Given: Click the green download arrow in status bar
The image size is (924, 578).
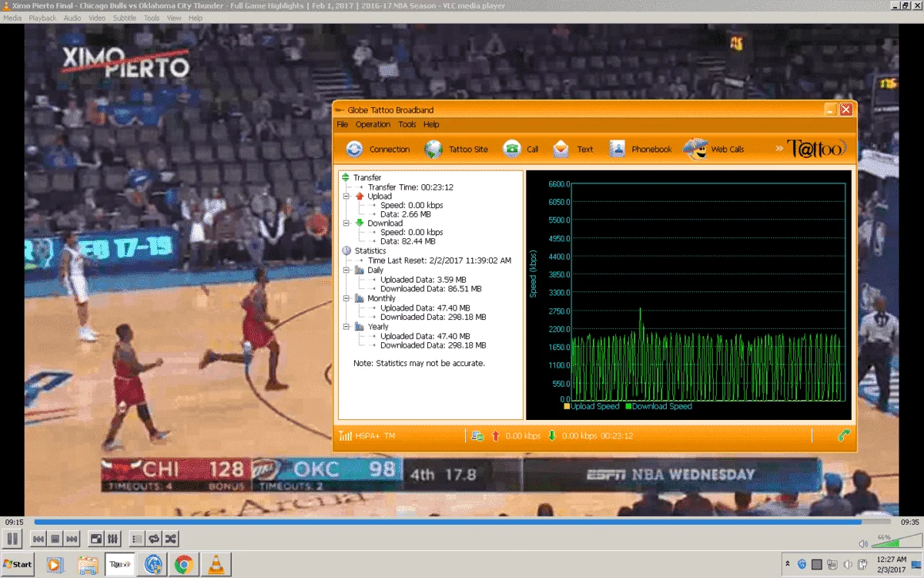Looking at the screenshot, I should click(551, 435).
